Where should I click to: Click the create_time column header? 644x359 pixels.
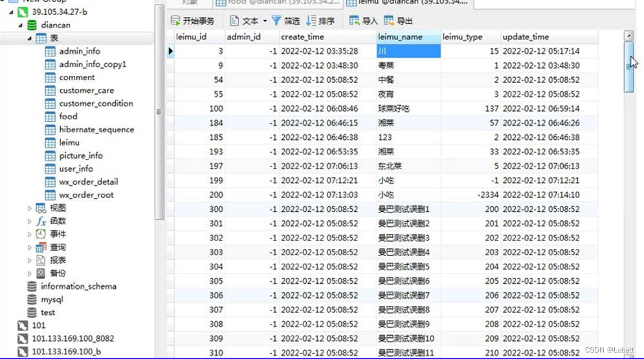[x=328, y=37]
